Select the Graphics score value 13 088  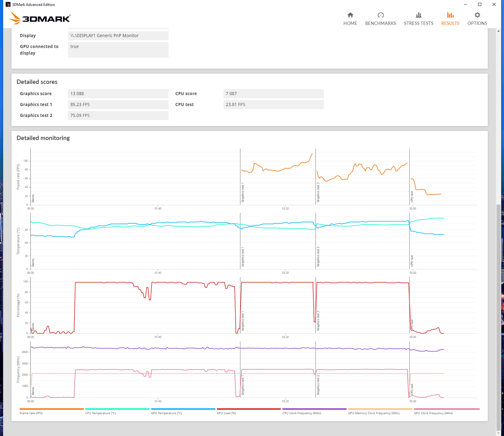click(118, 94)
